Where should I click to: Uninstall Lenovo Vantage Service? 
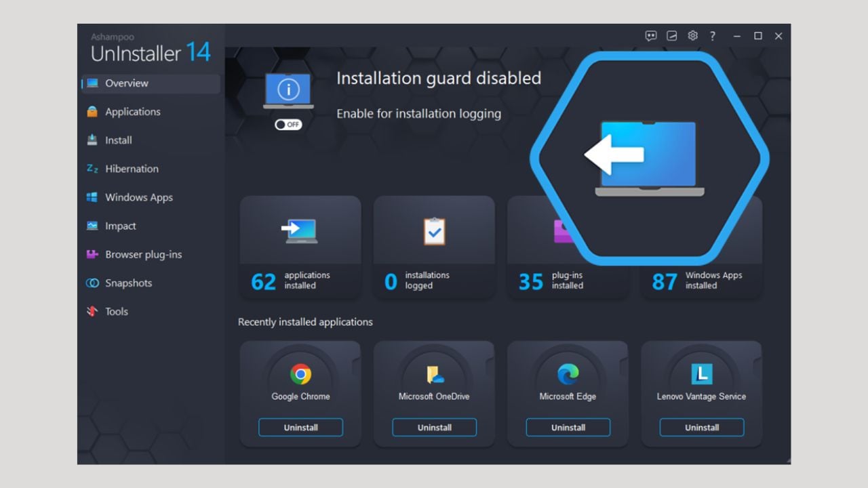tap(702, 428)
